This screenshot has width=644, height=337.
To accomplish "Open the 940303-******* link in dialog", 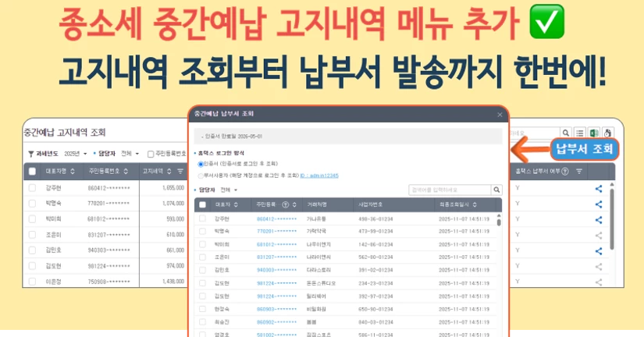I will 276,270.
